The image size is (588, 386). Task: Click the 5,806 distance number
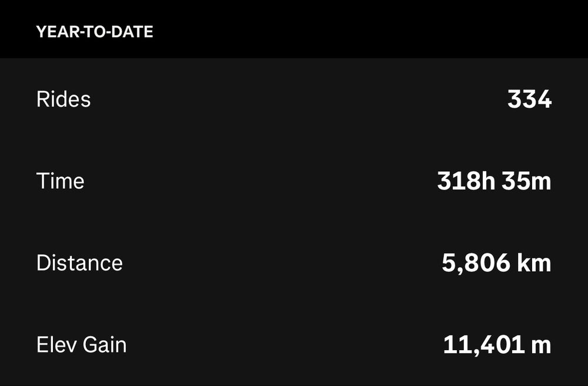tap(476, 264)
